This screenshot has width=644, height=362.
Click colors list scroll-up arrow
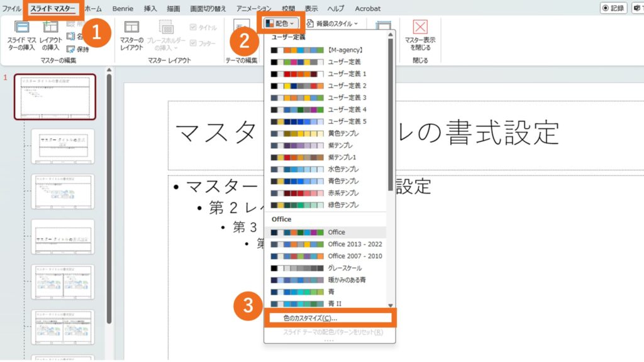click(390, 35)
